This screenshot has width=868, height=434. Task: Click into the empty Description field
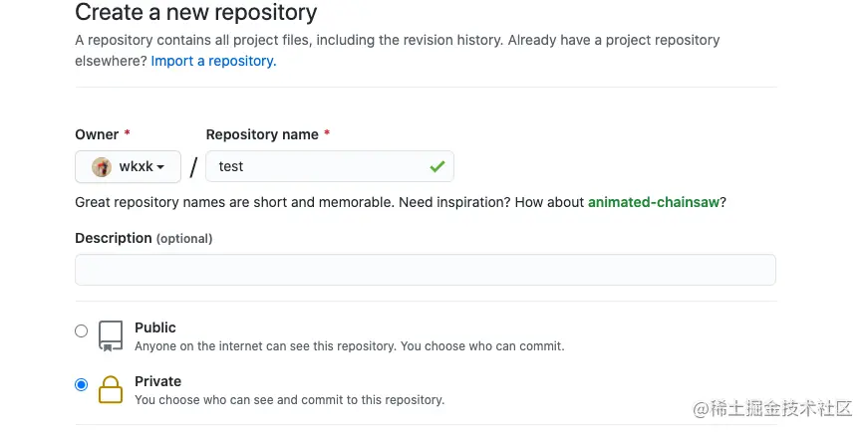tap(425, 270)
